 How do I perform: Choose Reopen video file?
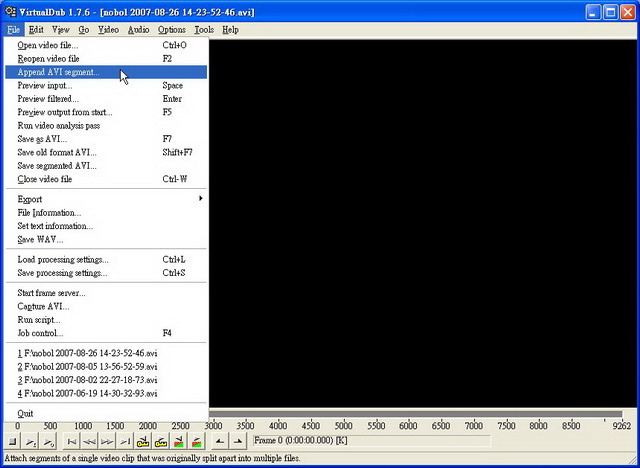click(x=106, y=59)
